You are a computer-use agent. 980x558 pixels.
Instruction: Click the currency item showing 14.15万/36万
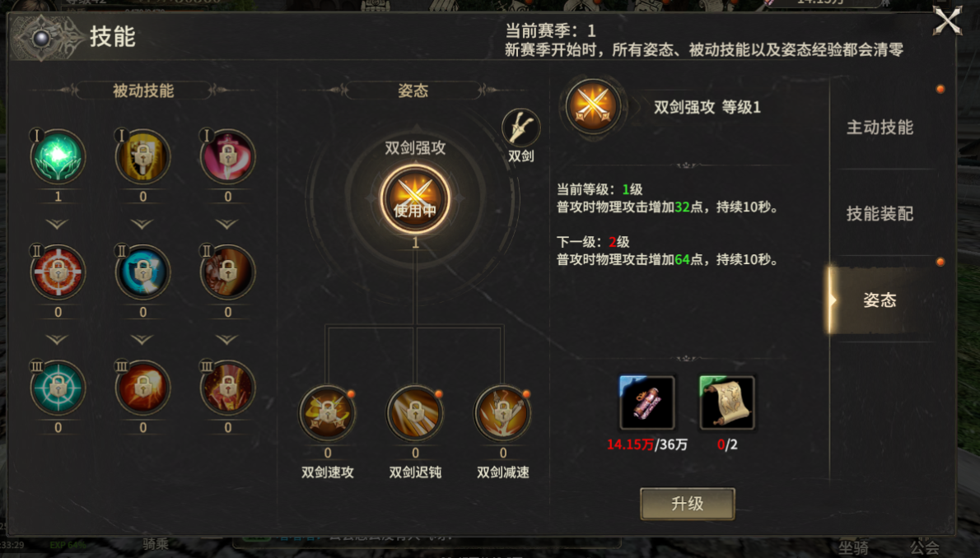646,402
